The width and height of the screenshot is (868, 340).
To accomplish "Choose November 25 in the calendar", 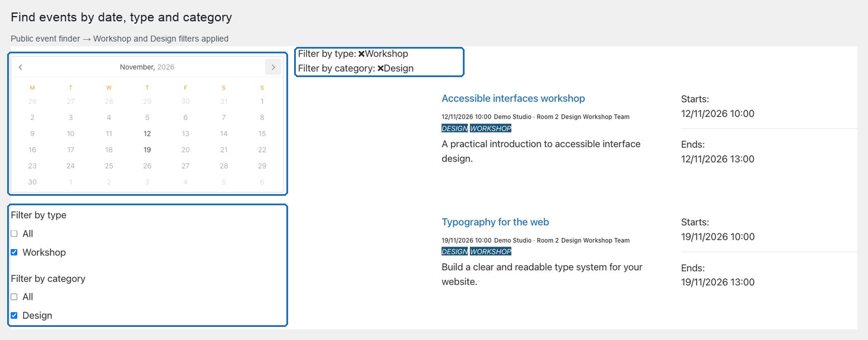I will [x=109, y=166].
